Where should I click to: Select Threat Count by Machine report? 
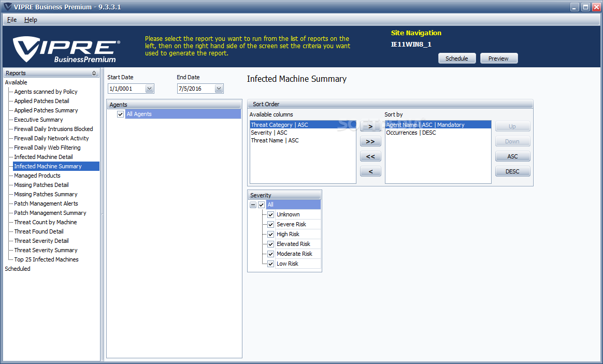click(46, 222)
